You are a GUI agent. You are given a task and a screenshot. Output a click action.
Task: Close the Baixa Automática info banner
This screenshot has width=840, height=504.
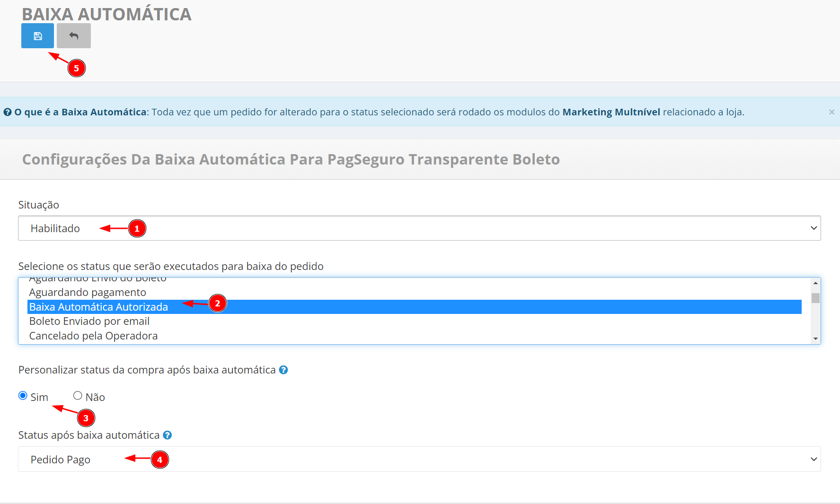[831, 112]
